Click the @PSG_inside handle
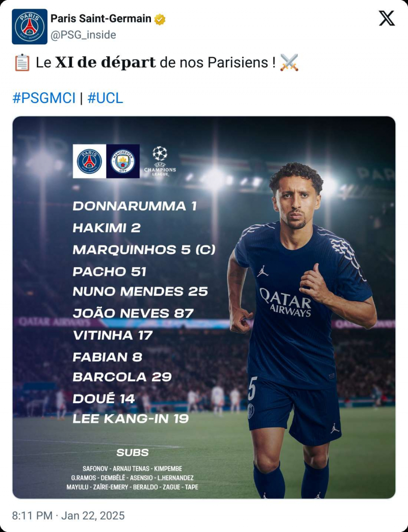 [x=83, y=35]
